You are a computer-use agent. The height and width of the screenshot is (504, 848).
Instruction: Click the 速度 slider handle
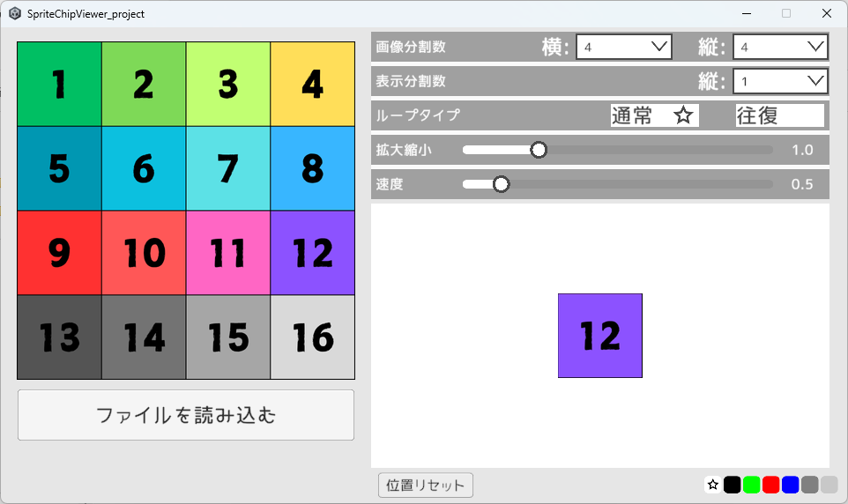click(502, 184)
